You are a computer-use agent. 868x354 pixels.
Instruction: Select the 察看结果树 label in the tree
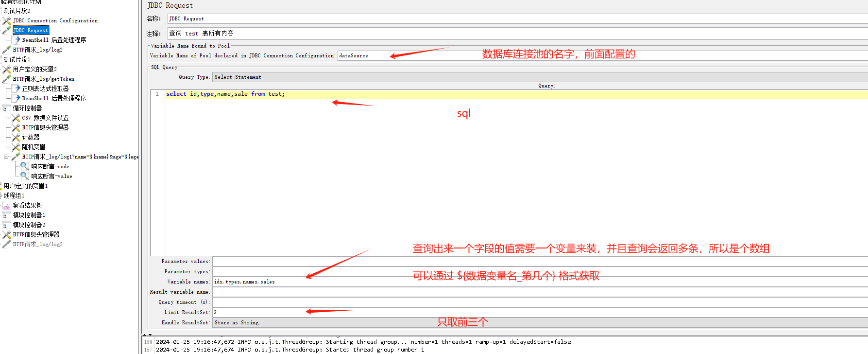click(x=27, y=205)
